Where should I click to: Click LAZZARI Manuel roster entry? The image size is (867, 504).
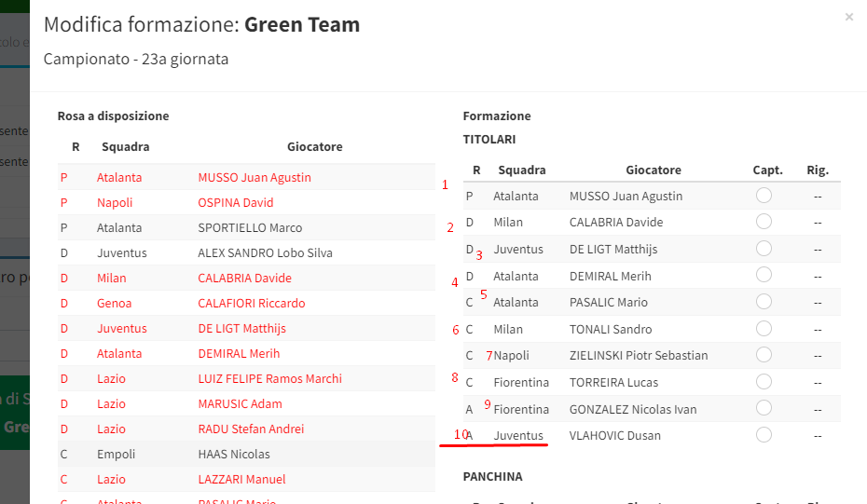(241, 479)
